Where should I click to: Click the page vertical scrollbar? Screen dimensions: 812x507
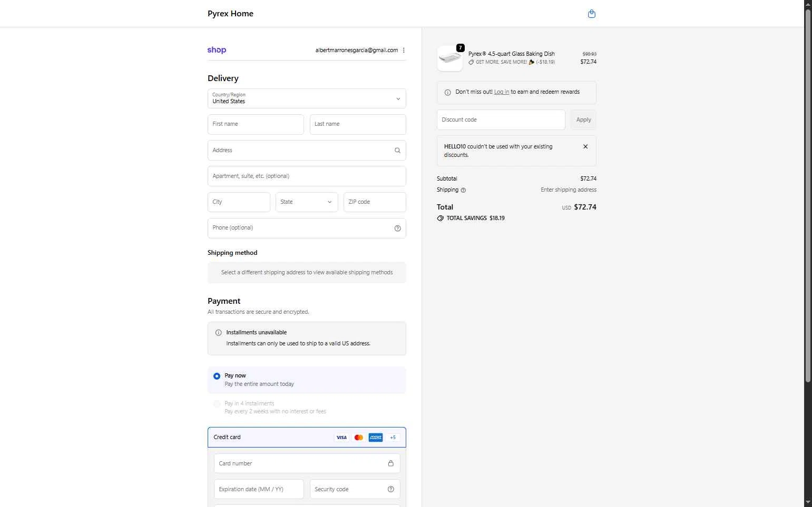[x=808, y=196]
